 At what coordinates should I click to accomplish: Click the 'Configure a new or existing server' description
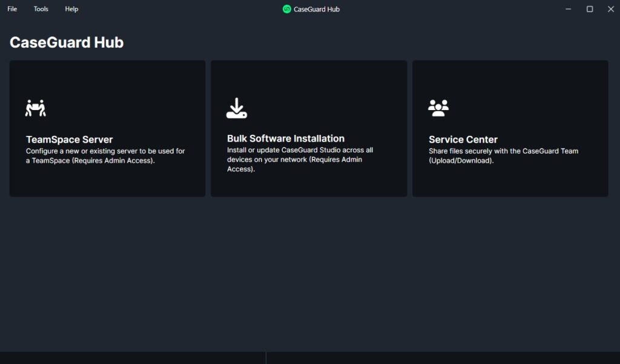(105, 155)
